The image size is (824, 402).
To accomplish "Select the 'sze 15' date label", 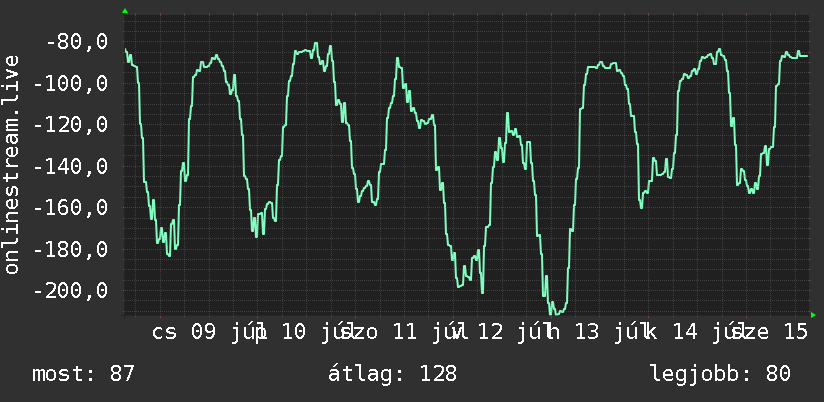I will coord(770,332).
